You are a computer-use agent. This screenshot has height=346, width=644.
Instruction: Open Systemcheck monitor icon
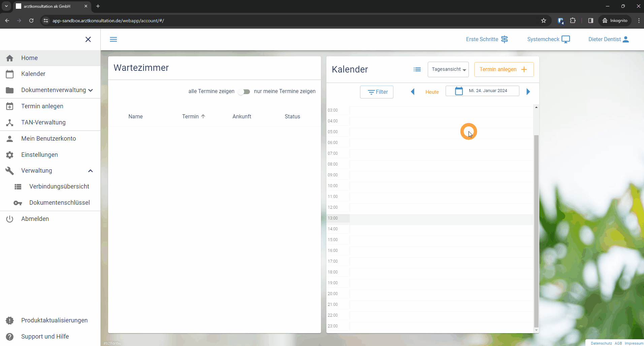click(566, 39)
